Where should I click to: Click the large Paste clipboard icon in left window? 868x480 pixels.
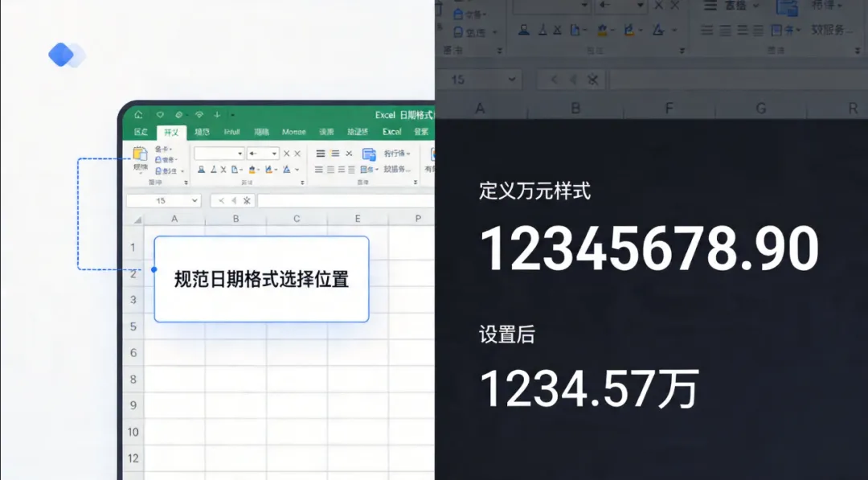140,154
